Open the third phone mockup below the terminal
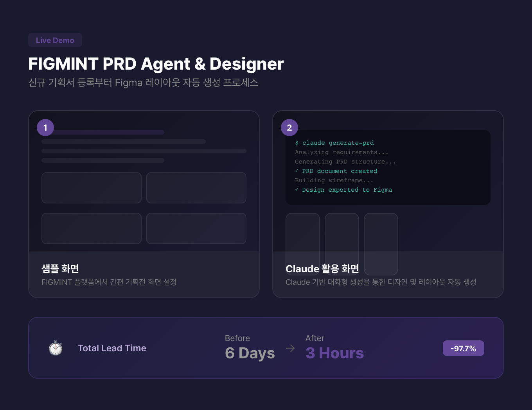 click(x=381, y=243)
